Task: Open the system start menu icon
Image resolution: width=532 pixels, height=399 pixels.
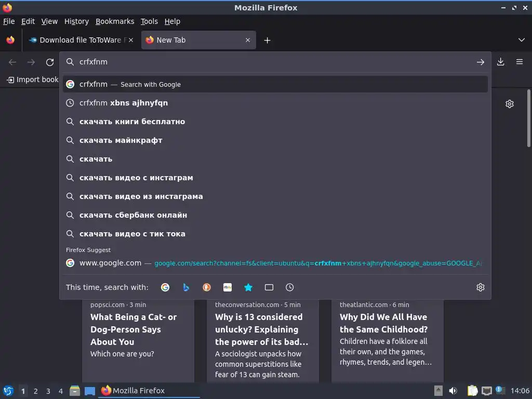Action: (8, 391)
